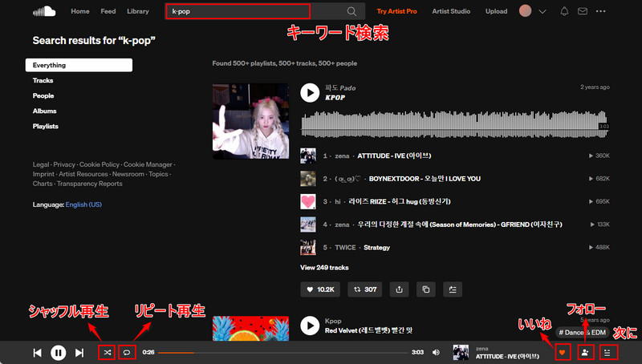
Task: Open the Pado uploader link
Action: coord(340,88)
